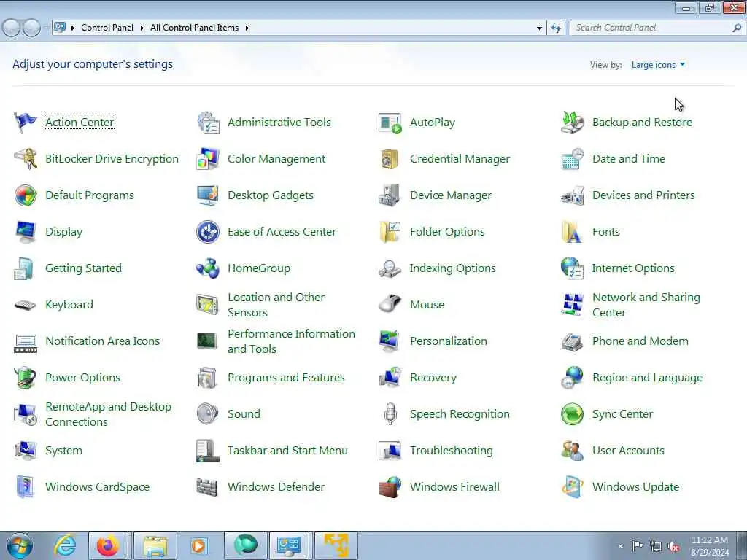Click the AutoPlay icon
Screen dimensions: 747x560
pyautogui.click(x=390, y=122)
